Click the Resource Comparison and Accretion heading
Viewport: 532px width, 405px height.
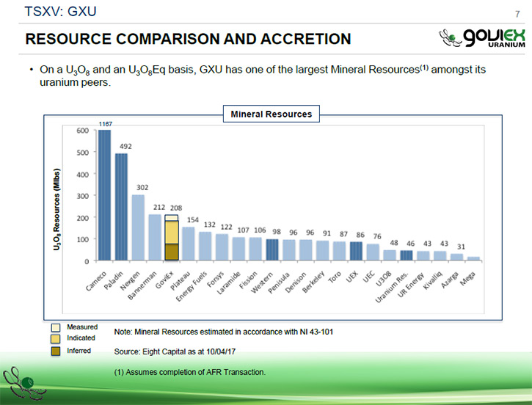189,39
